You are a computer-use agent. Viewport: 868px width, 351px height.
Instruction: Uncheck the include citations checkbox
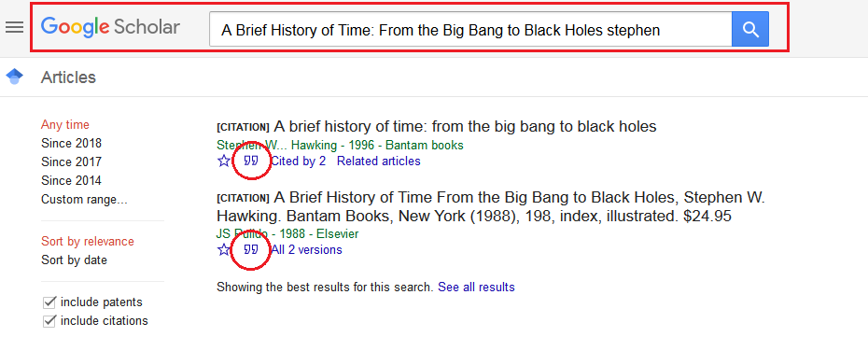[x=49, y=320]
